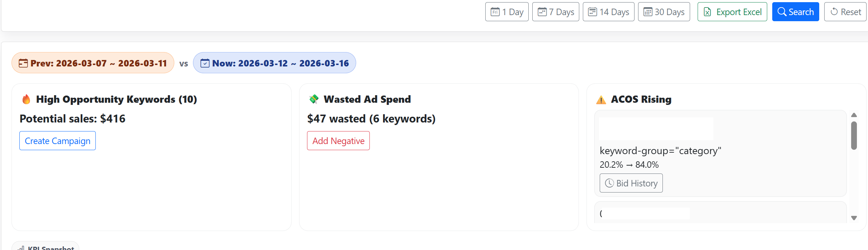Click the 30 Days calendar icon
This screenshot has width=868, height=250.
click(648, 12)
